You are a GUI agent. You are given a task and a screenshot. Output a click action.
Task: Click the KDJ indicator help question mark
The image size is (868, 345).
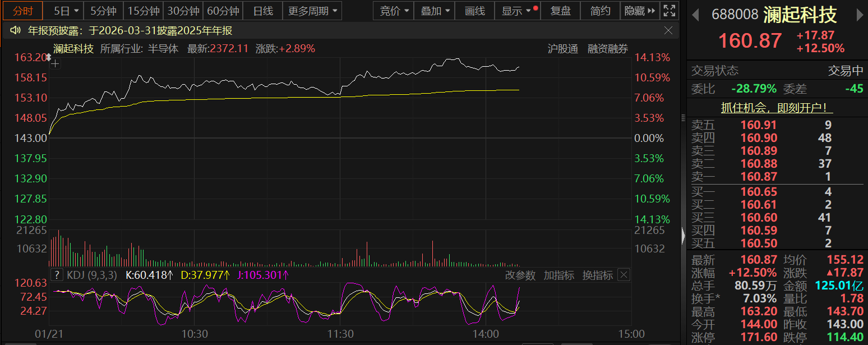57,275
